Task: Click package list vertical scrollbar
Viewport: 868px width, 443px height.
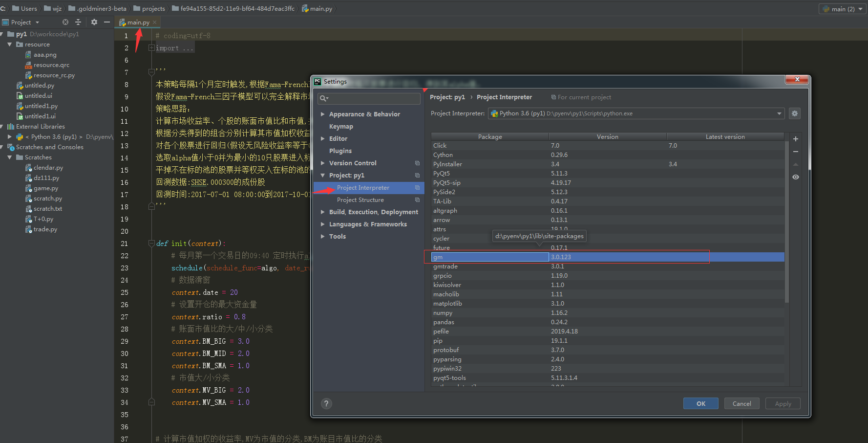Action: click(x=786, y=222)
